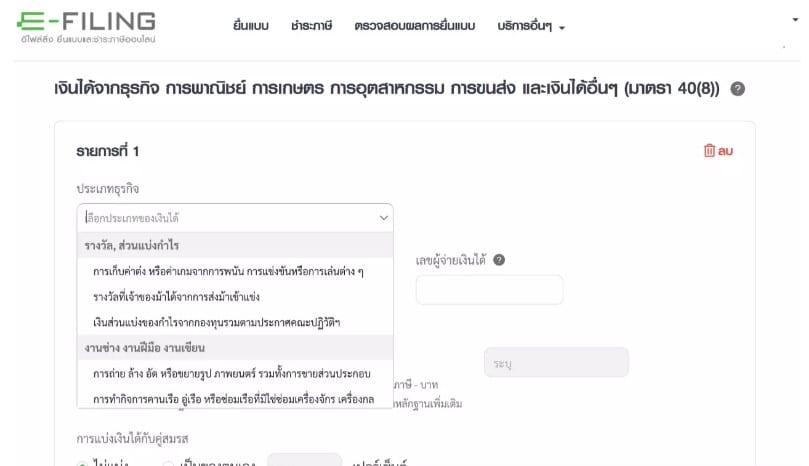This screenshot has width=809, height=466.
Task: Choose รางวัลที่เจ้าของม้าได้จากการส่งม้าเข้าแข่ง option
Action: tap(235, 297)
